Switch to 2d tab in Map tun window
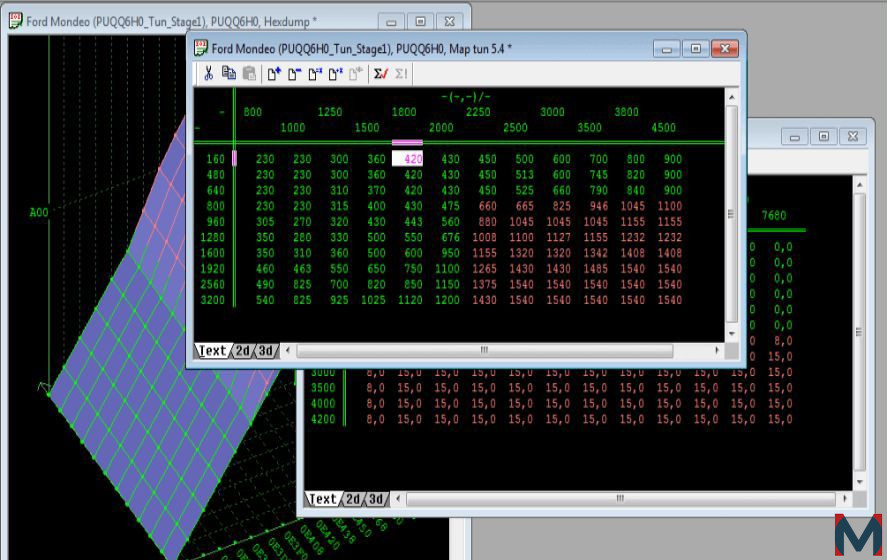This screenshot has width=887, height=560. (243, 351)
